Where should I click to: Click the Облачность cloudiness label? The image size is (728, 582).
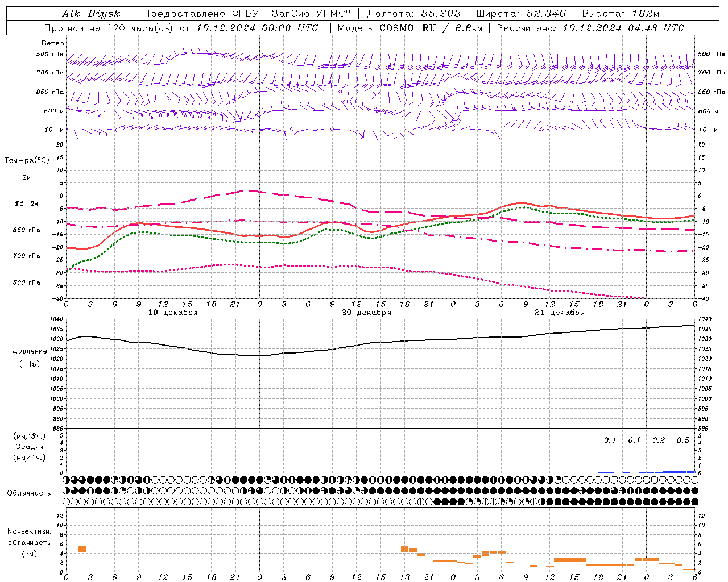click(x=29, y=493)
